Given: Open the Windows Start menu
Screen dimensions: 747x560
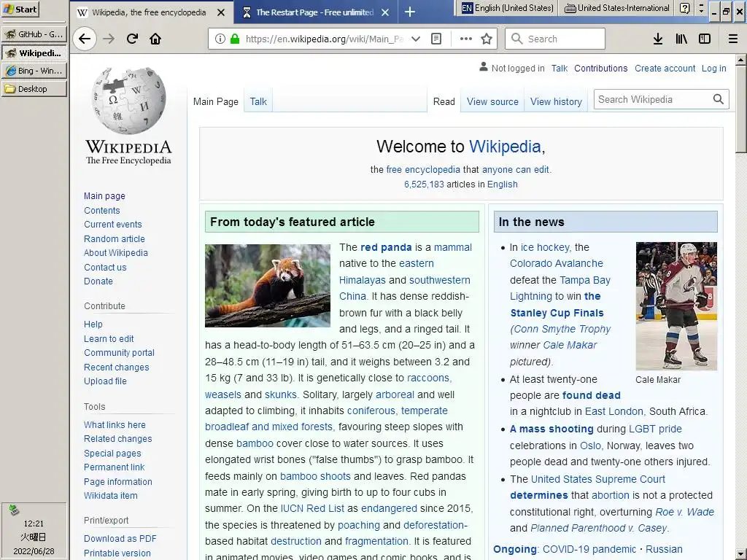Looking at the screenshot, I should click(20, 9).
